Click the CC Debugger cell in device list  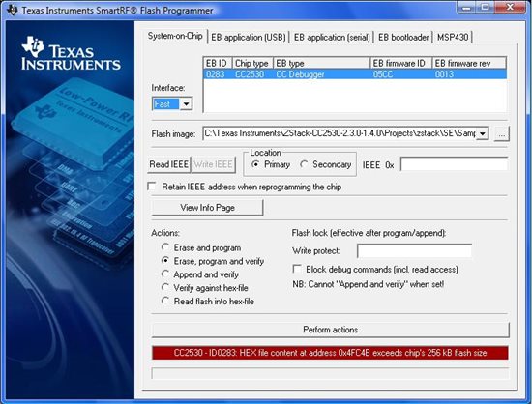pyautogui.click(x=300, y=74)
